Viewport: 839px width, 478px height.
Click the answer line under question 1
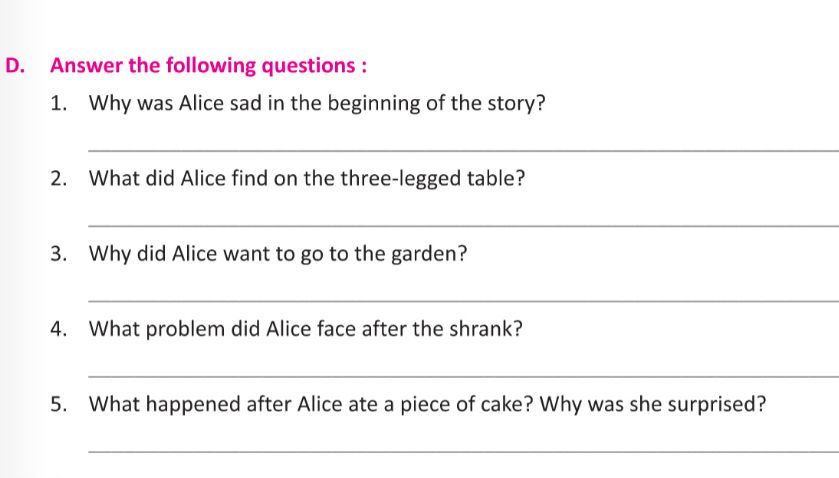pos(462,150)
